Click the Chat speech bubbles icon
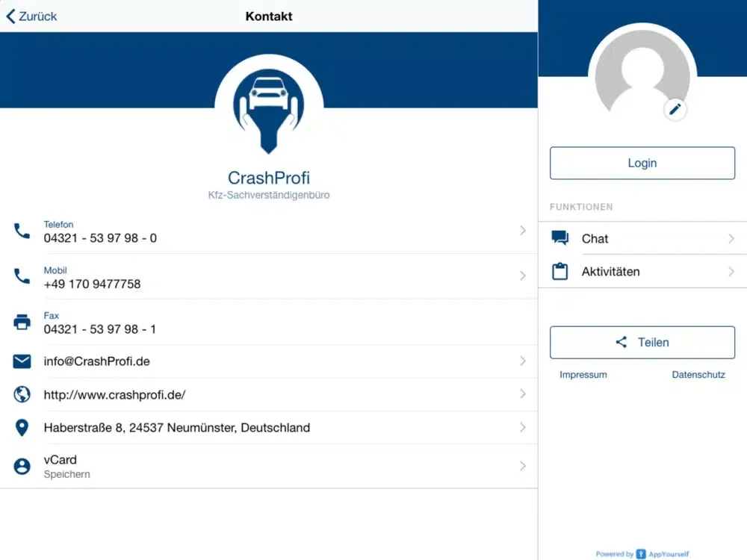This screenshot has height=560, width=747. click(x=560, y=237)
